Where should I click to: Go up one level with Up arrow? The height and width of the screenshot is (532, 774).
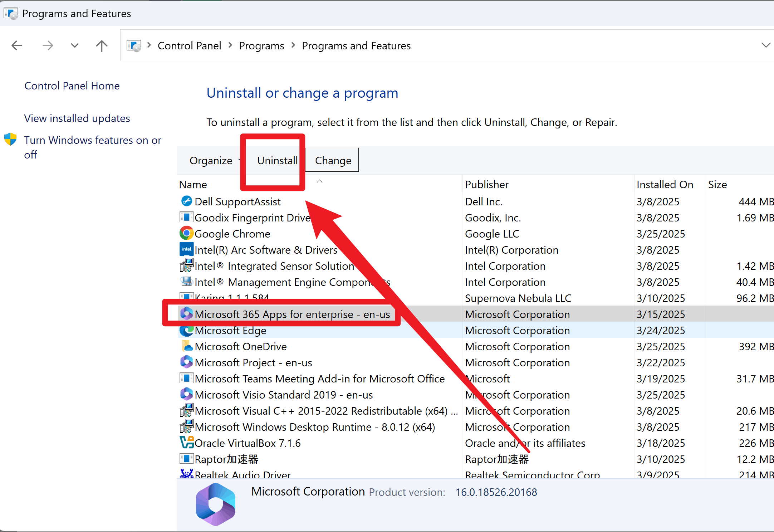102,45
